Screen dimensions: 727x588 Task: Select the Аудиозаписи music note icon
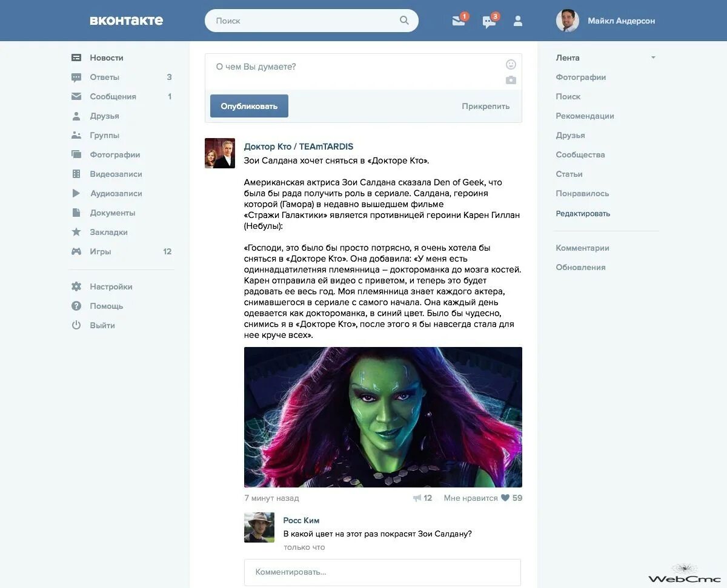coord(76,193)
